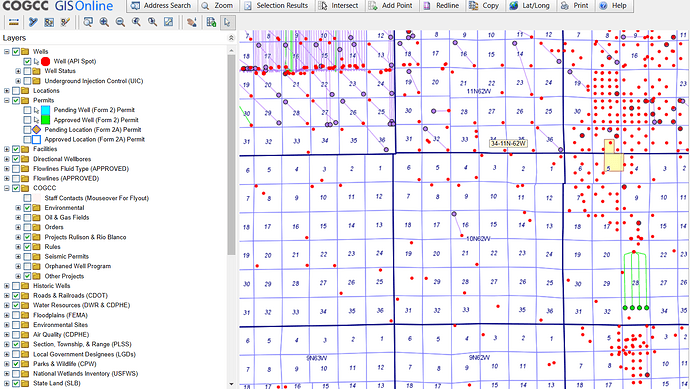Open the Selection Results tab
This screenshot has height=389, width=690.
click(276, 6)
